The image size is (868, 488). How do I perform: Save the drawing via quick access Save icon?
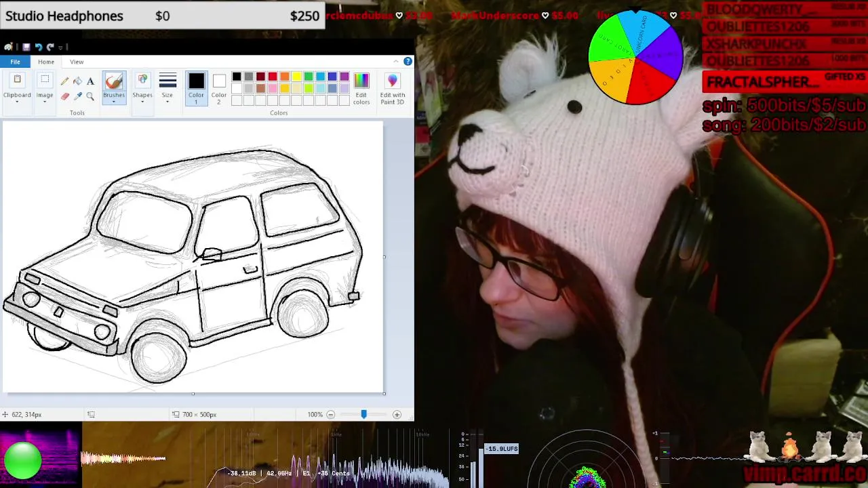[x=26, y=47]
